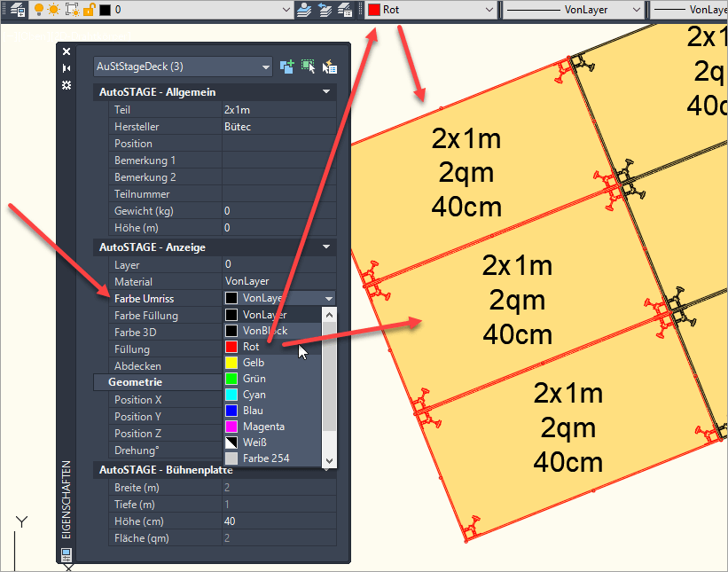The image size is (728, 572).
Task: Open the Layer States Manager icon
Action: point(346,10)
